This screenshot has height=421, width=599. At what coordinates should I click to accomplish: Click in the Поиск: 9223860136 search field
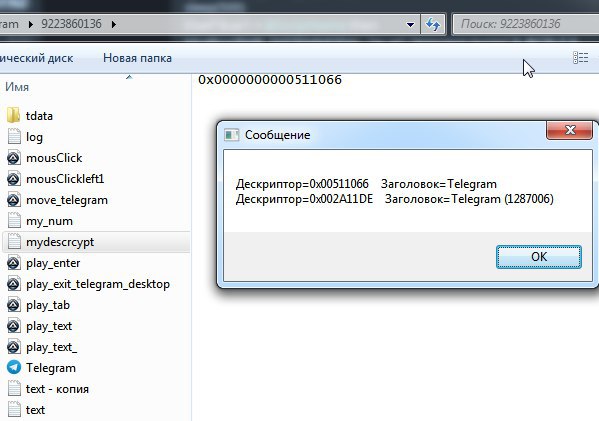527,24
